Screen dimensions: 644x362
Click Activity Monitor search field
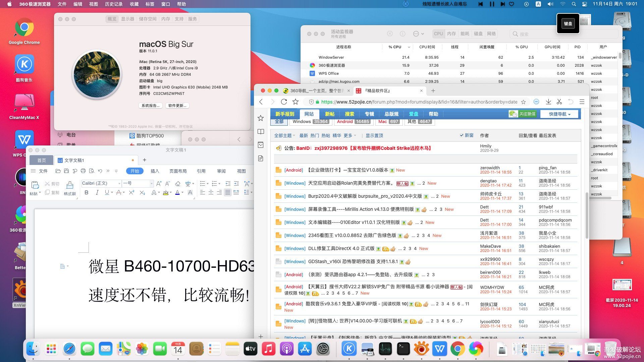pyautogui.click(x=563, y=34)
